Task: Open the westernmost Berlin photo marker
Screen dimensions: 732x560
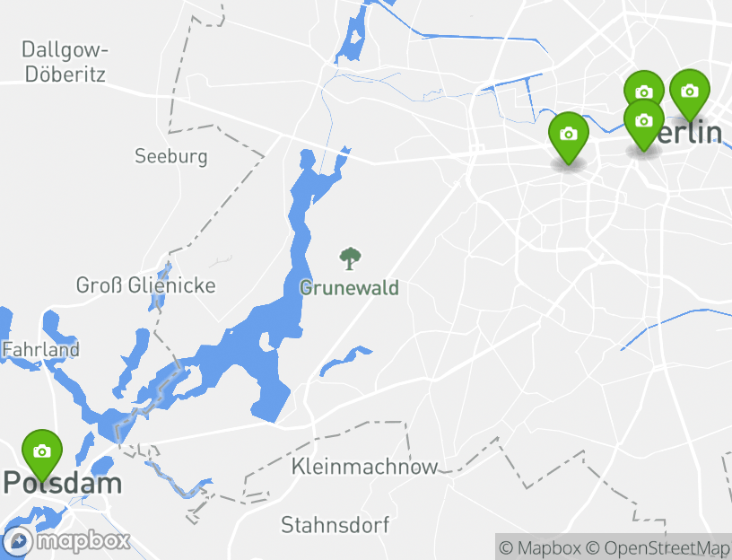Action: tap(568, 136)
